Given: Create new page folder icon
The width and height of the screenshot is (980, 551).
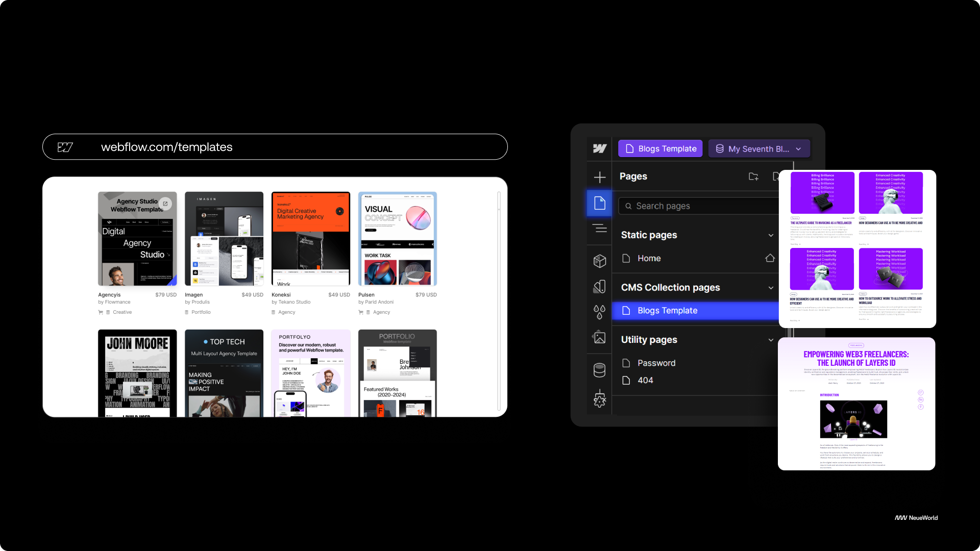Looking at the screenshot, I should coord(753,177).
